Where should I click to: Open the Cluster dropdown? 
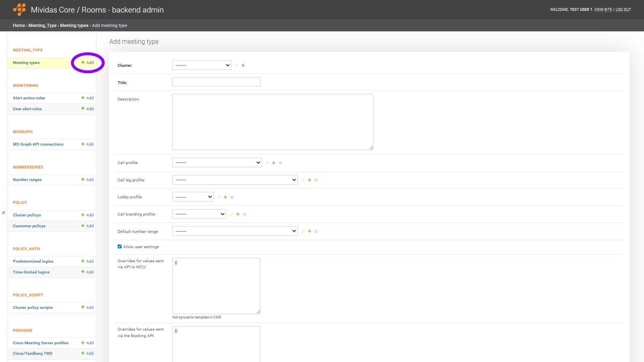(202, 65)
